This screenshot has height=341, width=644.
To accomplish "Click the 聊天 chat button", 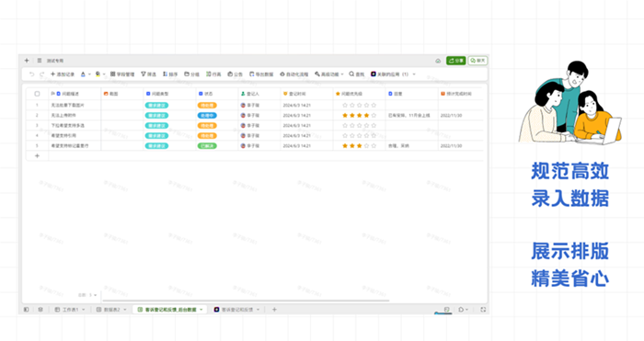I will (x=477, y=61).
